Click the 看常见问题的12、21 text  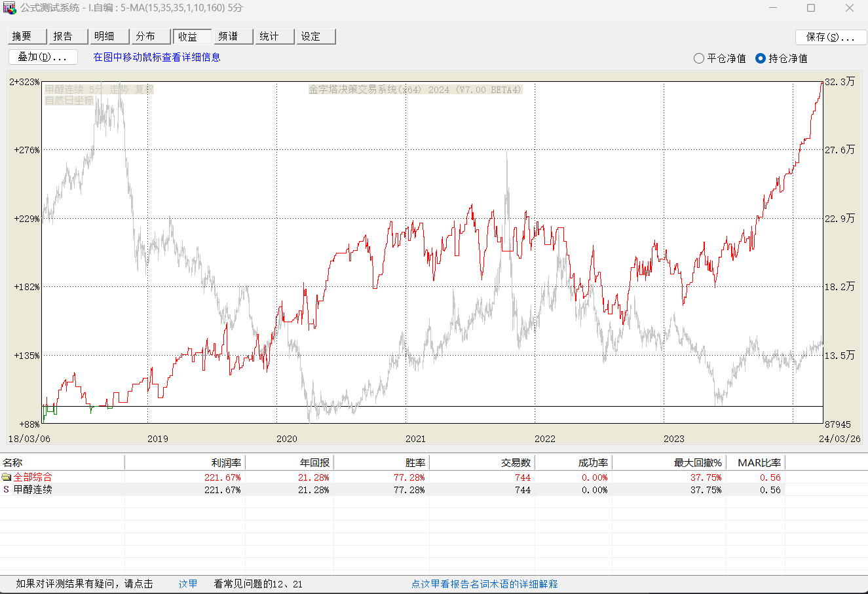pyautogui.click(x=258, y=584)
